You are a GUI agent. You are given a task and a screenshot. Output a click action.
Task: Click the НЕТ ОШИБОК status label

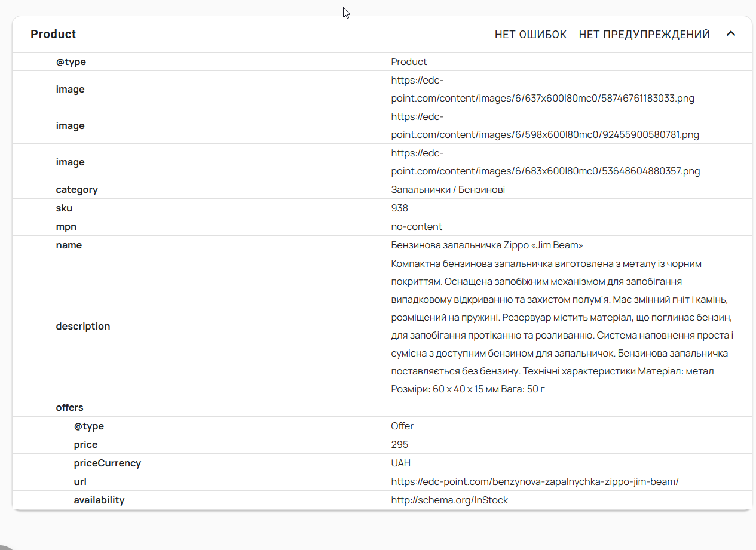(x=531, y=35)
